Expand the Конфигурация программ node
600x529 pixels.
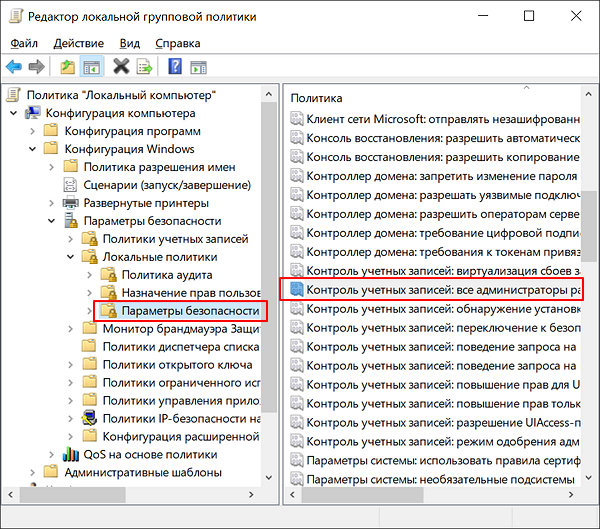tap(33, 131)
